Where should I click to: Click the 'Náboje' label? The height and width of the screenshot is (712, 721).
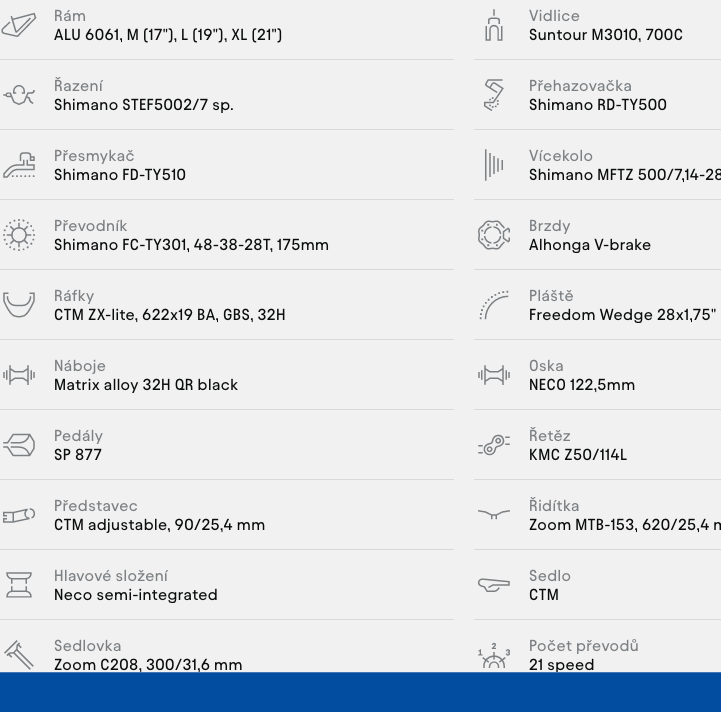pyautogui.click(x=80, y=366)
